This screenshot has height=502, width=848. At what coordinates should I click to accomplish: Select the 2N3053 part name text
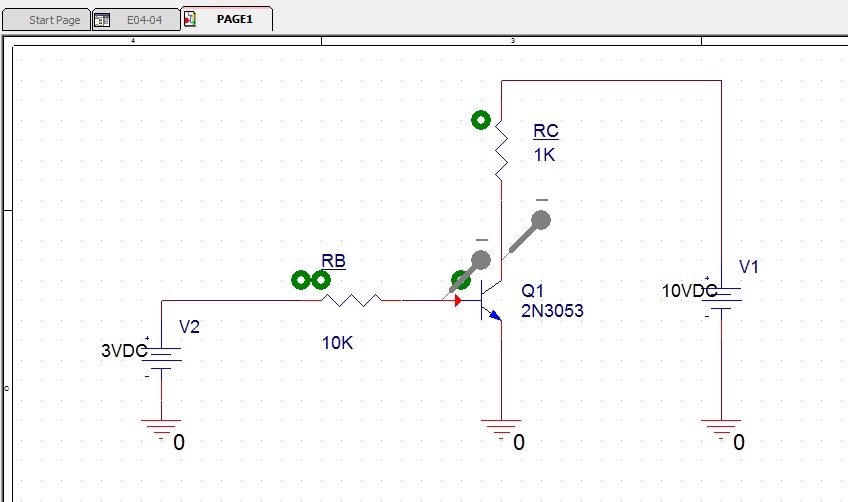coord(552,311)
